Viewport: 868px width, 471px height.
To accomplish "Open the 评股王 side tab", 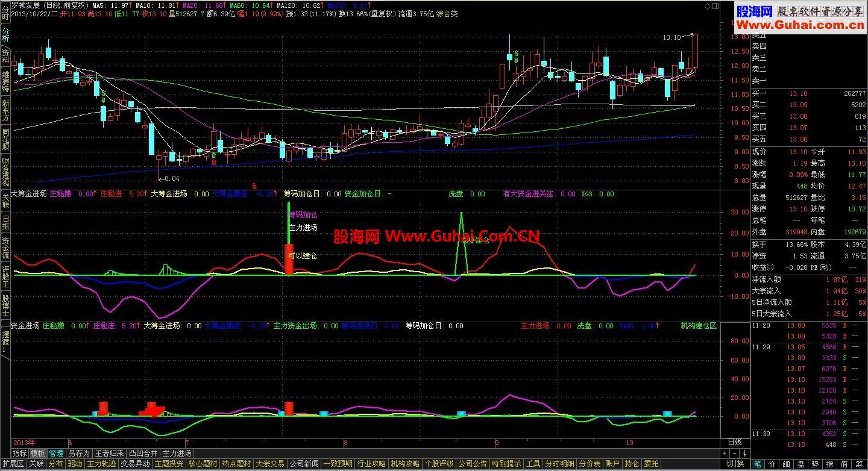I will tap(5, 276).
